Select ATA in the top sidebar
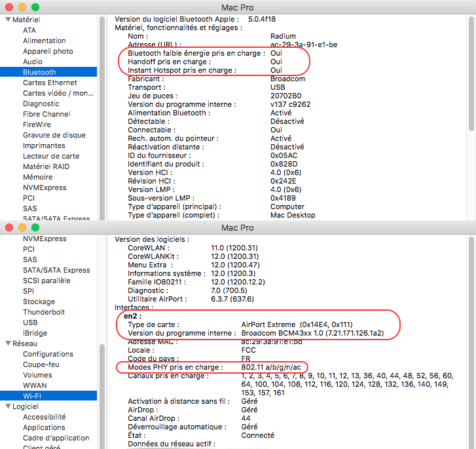Viewport: 476px width, 449px height. (29, 30)
